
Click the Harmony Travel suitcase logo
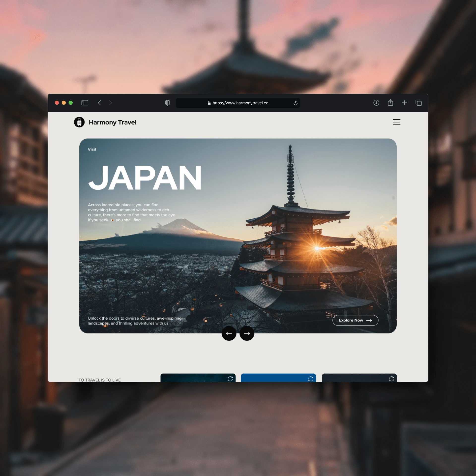click(x=79, y=122)
